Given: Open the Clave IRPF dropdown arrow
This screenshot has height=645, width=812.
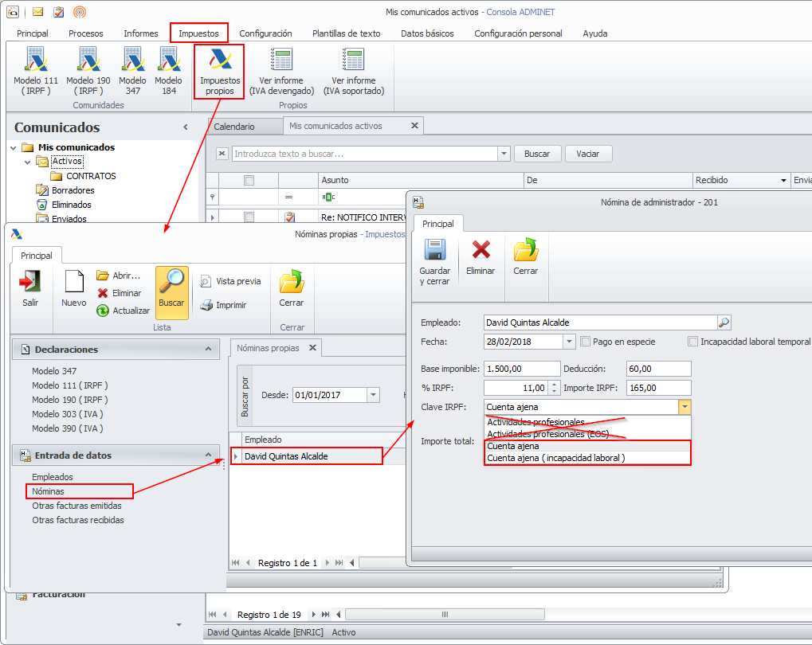Looking at the screenshot, I should click(685, 407).
